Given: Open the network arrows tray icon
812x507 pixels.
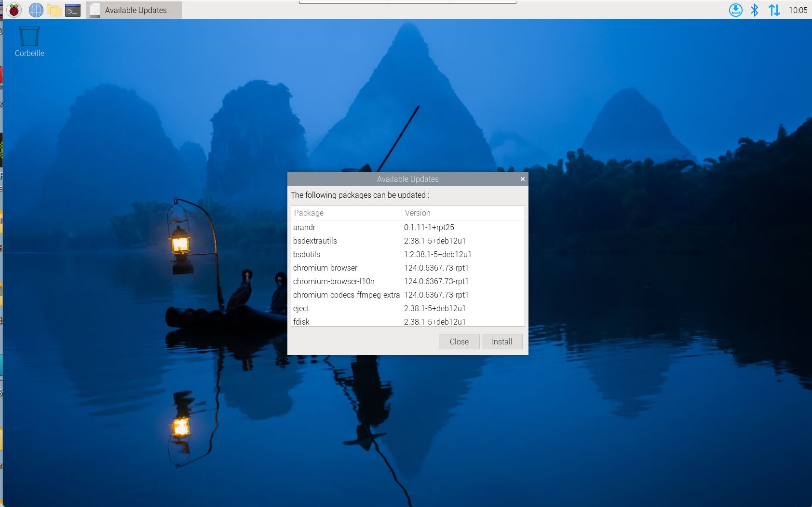Looking at the screenshot, I should (774, 10).
